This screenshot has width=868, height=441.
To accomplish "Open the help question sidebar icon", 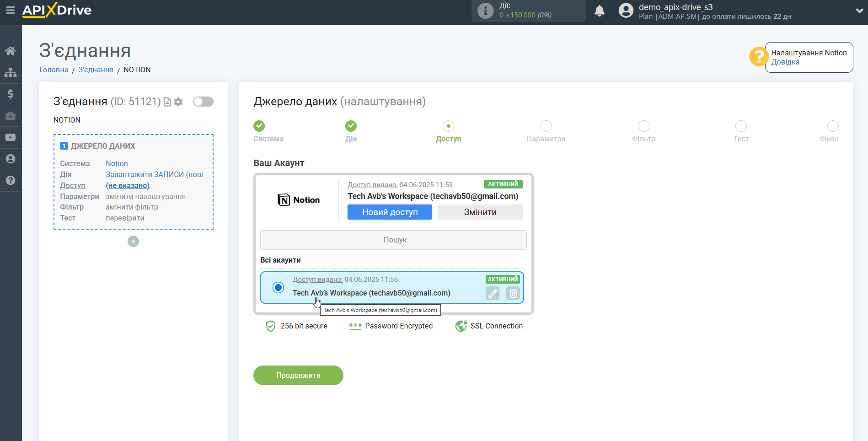I will (x=11, y=180).
